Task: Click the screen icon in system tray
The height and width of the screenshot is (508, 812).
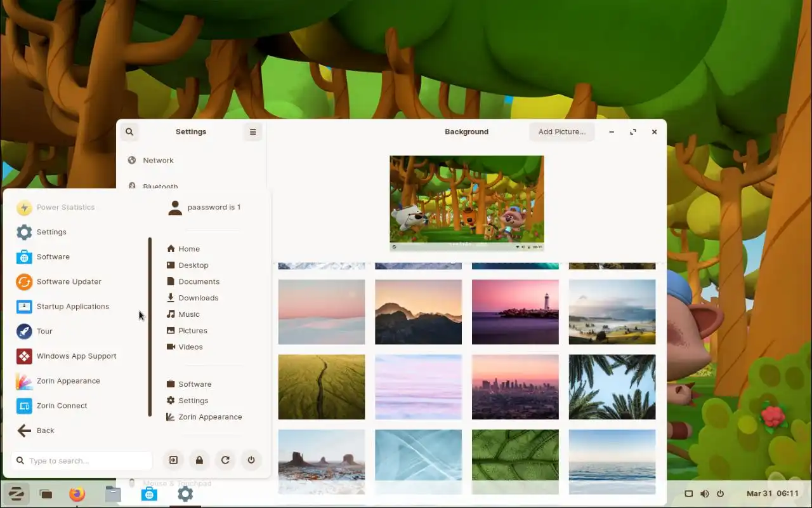Action: [x=689, y=493]
